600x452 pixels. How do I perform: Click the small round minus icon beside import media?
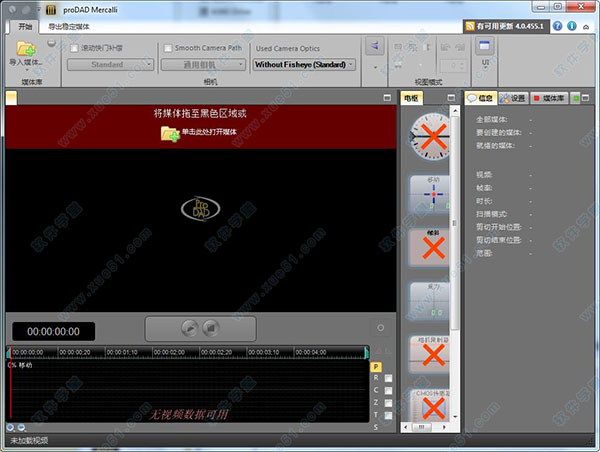52,43
